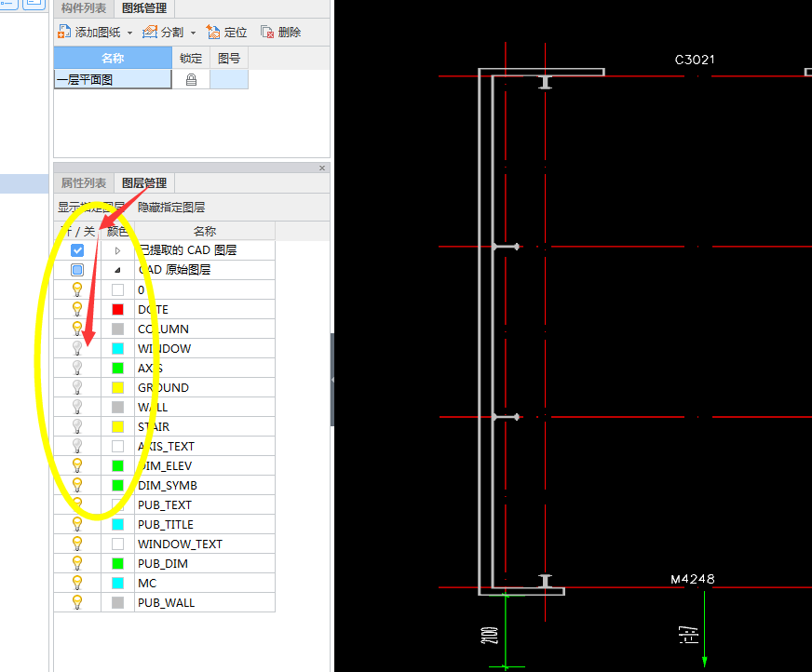Toggle the CAD 原始图层 checkbox
Viewport: 812px width, 672px height.
pyautogui.click(x=77, y=270)
